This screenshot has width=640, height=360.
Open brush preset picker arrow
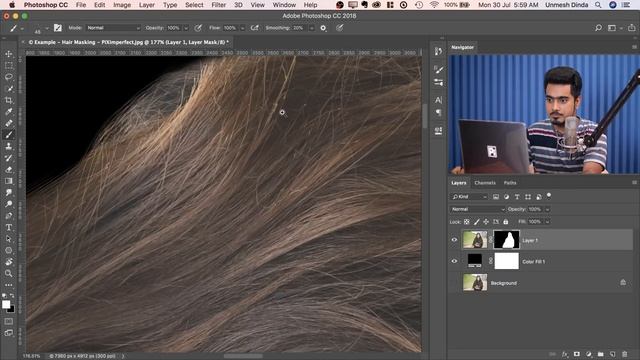point(46,28)
